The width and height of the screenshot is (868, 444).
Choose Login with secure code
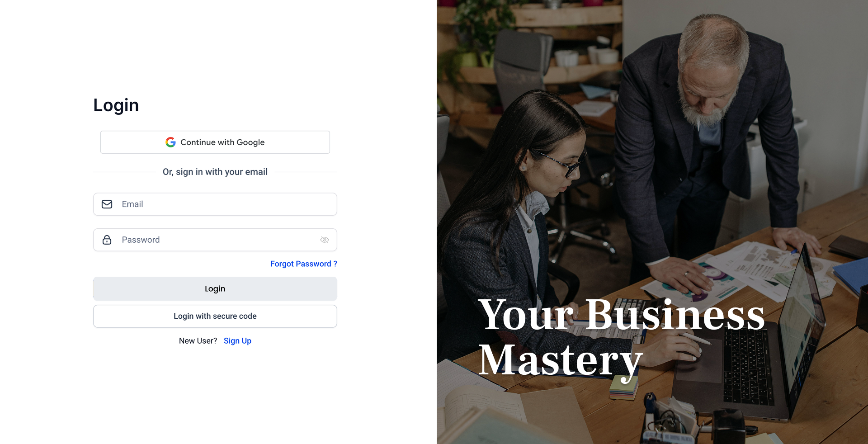tap(215, 316)
